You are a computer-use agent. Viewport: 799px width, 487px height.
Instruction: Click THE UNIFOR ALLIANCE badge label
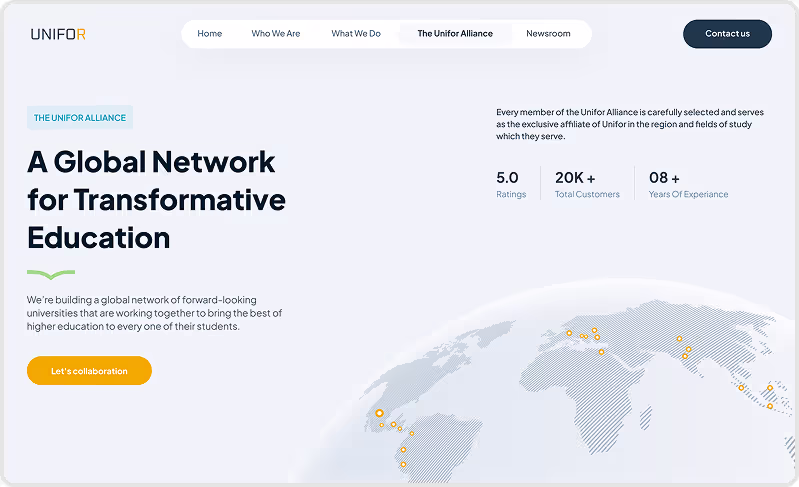tap(80, 118)
